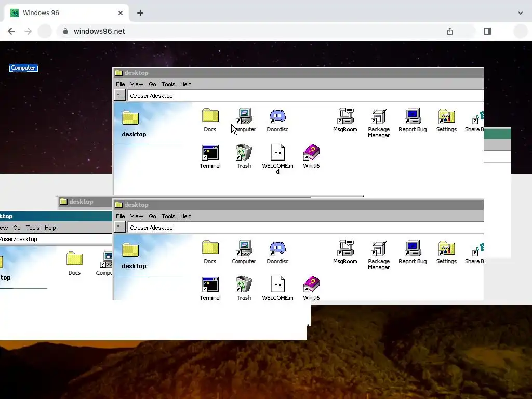Click up-directory button in upper desktop window
The height and width of the screenshot is (399, 532).
120,96
